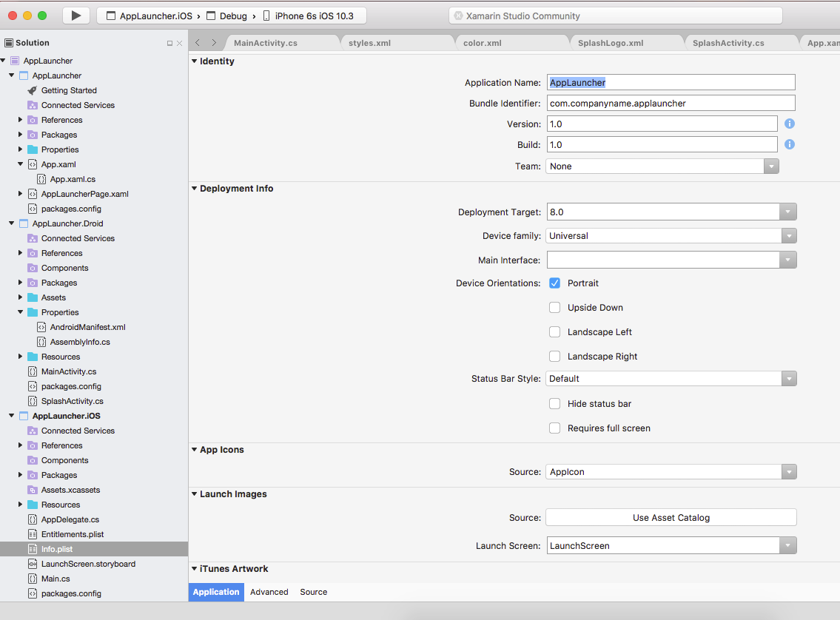
Task: Switch to the SplashActivity.cs tab
Action: point(728,43)
